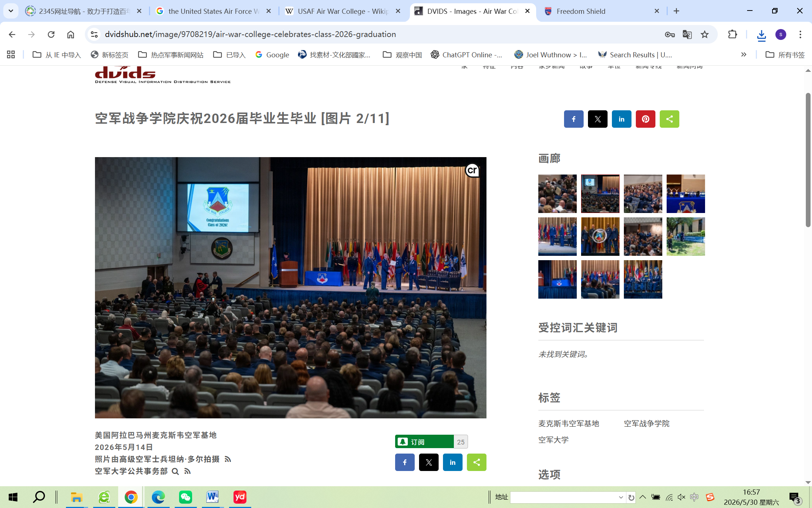This screenshot has width=812, height=508.
Task: Expand hidden bookmarks with double chevron
Action: click(743, 55)
